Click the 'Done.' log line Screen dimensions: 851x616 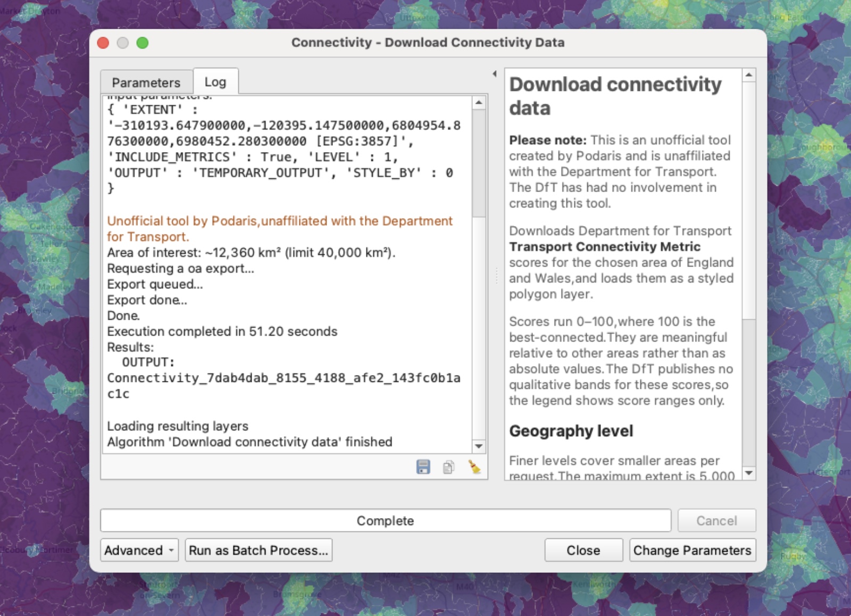123,315
